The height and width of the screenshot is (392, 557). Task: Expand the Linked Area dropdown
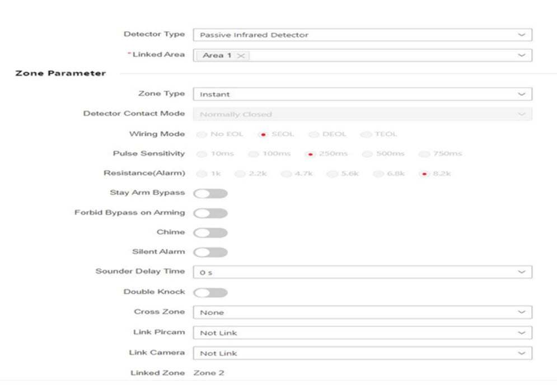pos(381,55)
